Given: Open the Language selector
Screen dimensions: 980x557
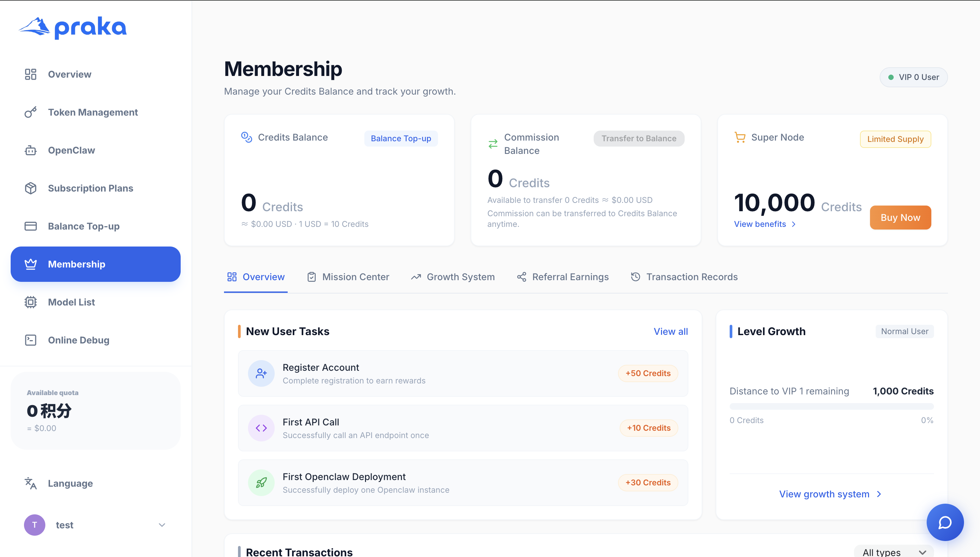Looking at the screenshot, I should [70, 483].
